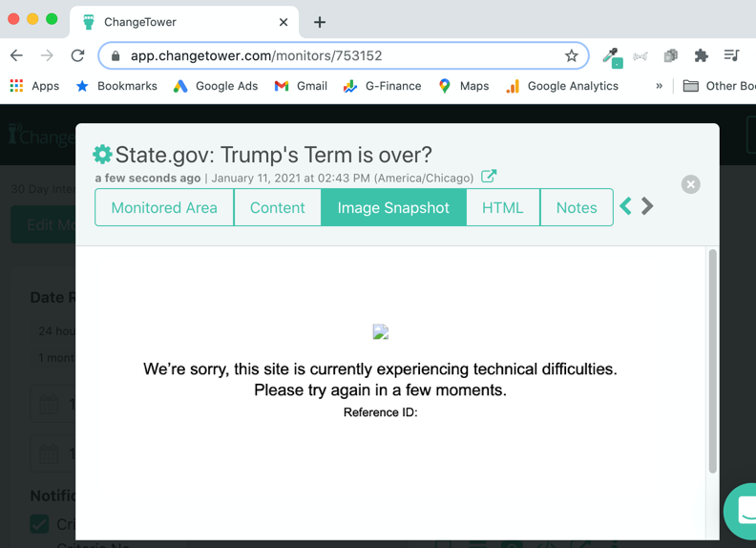756x548 pixels.
Task: Click the address bar URL
Action: (256, 55)
